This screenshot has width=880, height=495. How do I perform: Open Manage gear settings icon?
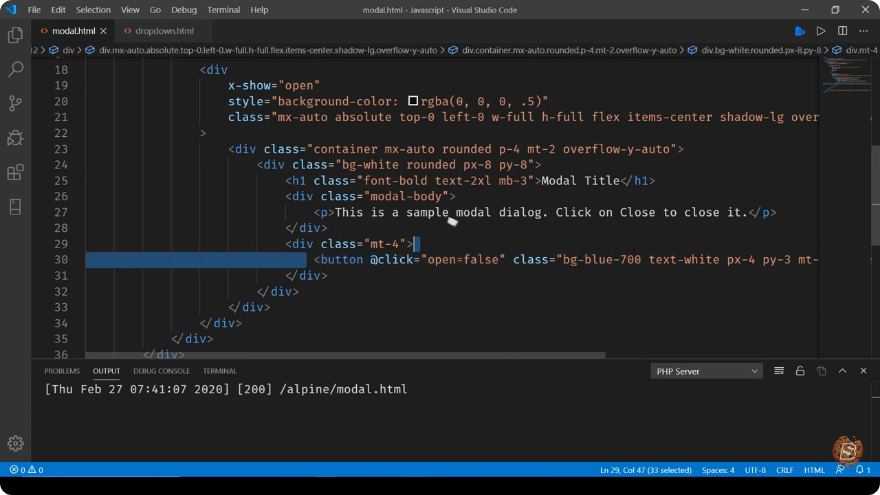pos(15,443)
